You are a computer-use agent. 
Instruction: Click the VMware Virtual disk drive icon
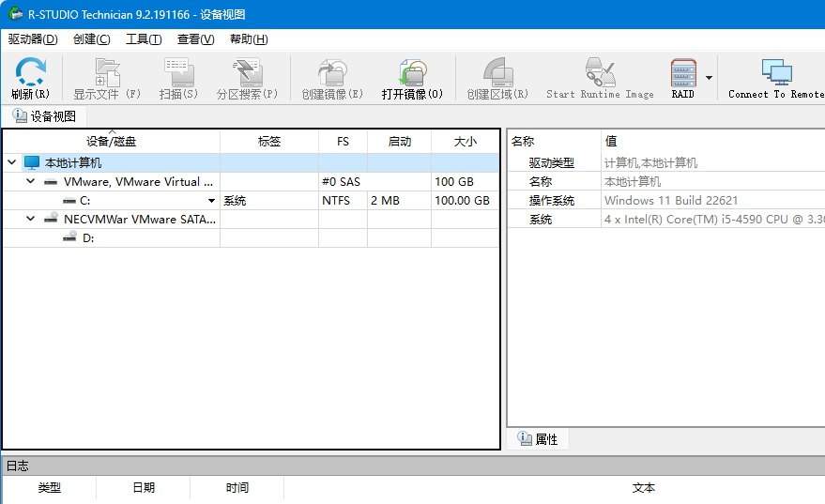[x=51, y=182]
